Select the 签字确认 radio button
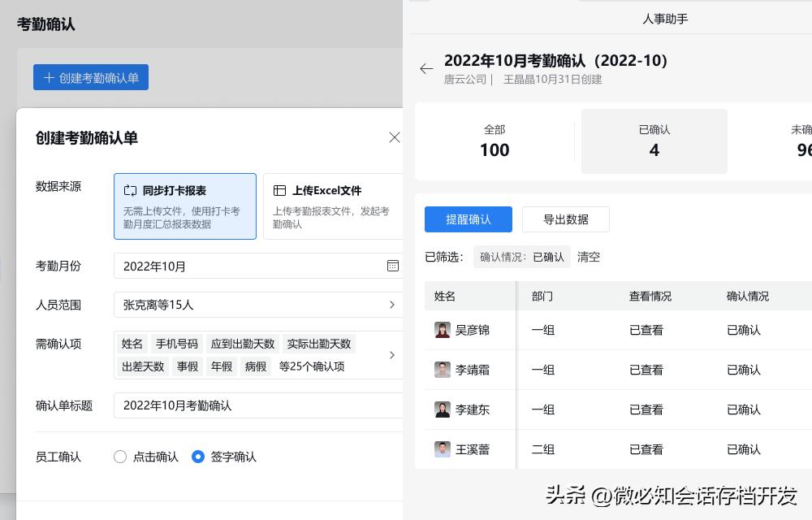This screenshot has height=520, width=812. click(198, 457)
